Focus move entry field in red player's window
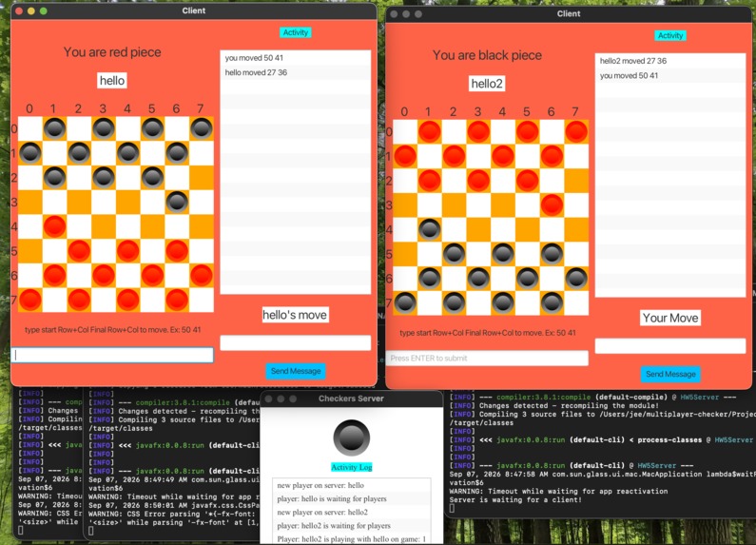The width and height of the screenshot is (756, 545). [112, 355]
